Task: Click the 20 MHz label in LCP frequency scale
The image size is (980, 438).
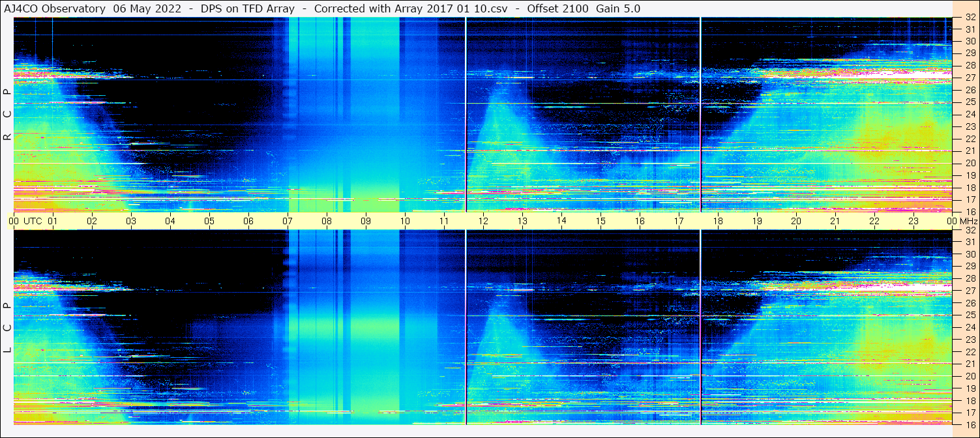Action: pos(970,376)
